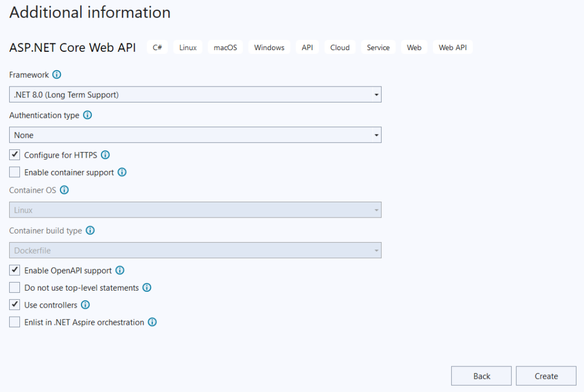
Task: Check Do not use top-level statements
Action: [x=15, y=288]
